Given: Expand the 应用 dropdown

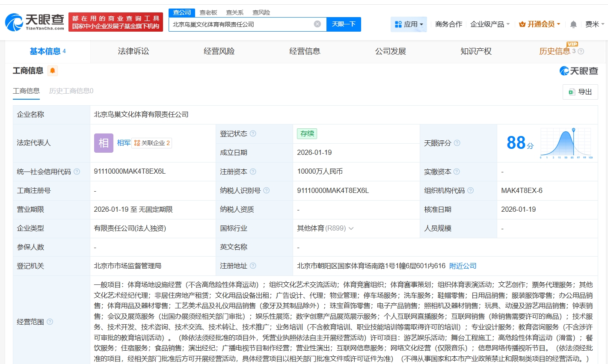Looking at the screenshot, I should (409, 24).
